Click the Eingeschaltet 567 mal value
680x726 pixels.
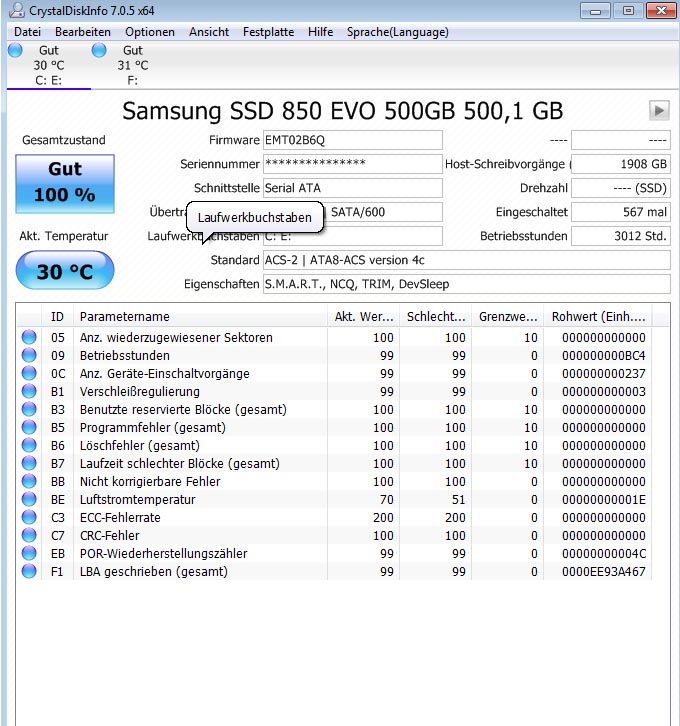(x=621, y=212)
